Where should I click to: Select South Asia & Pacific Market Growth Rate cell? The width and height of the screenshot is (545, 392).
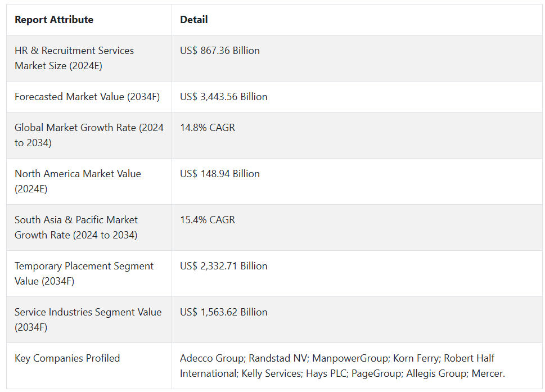click(x=76, y=227)
